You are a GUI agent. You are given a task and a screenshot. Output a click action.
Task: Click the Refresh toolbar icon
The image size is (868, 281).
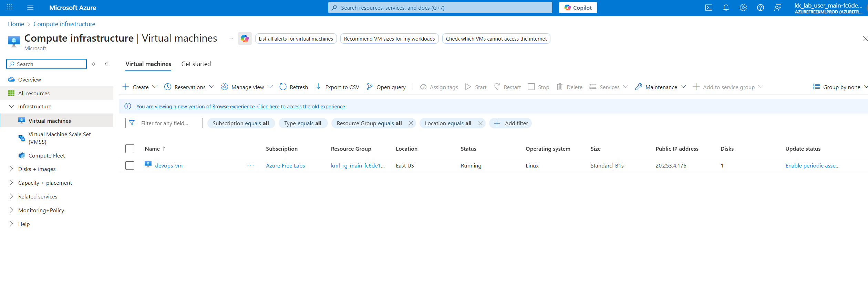(x=283, y=87)
